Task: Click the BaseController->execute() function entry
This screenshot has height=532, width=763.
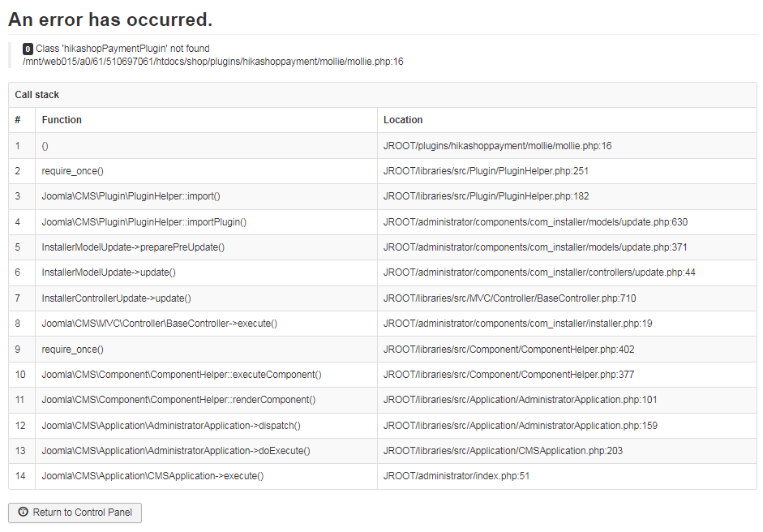Action: coord(159,324)
